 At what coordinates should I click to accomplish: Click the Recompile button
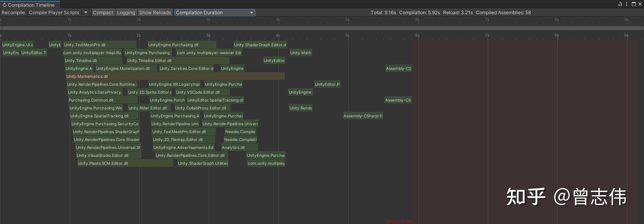(x=13, y=13)
